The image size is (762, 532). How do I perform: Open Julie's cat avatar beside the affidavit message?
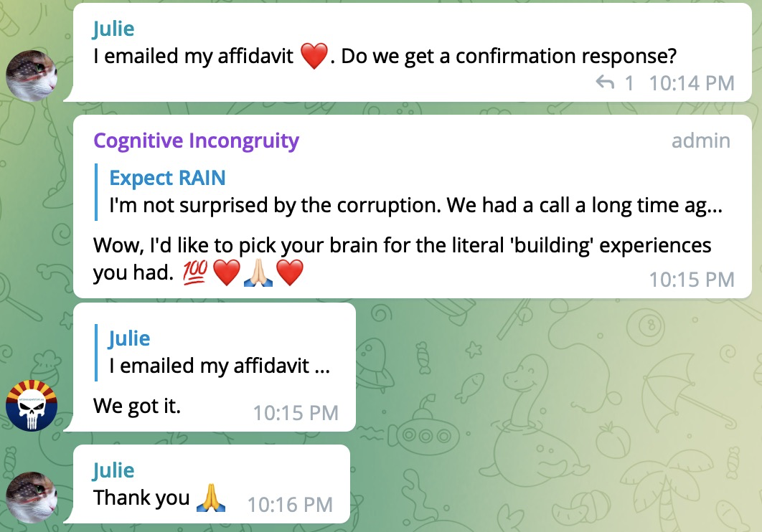(32, 76)
